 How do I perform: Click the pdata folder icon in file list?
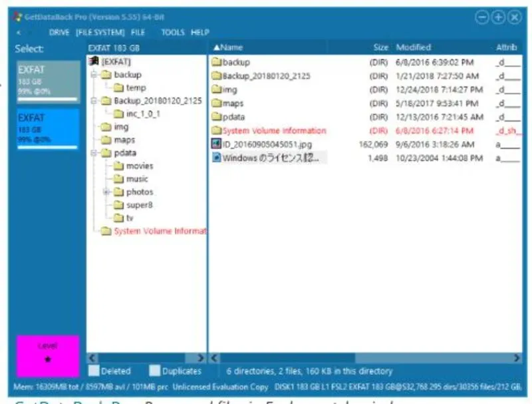(x=216, y=117)
